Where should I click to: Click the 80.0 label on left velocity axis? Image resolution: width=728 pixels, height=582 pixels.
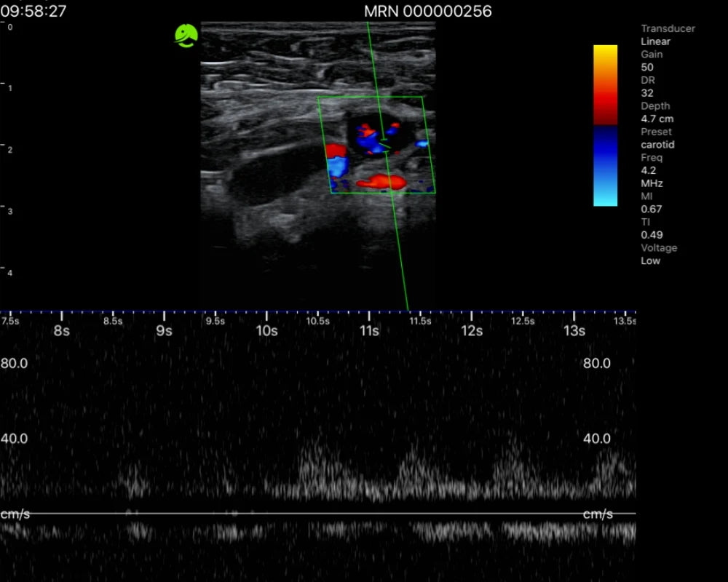pyautogui.click(x=14, y=364)
